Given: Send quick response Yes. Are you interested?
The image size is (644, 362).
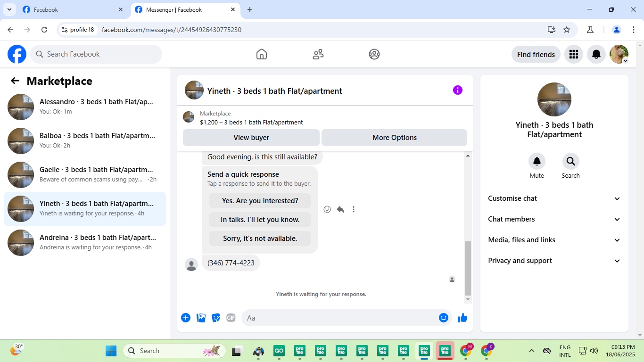Looking at the screenshot, I should pyautogui.click(x=260, y=201).
